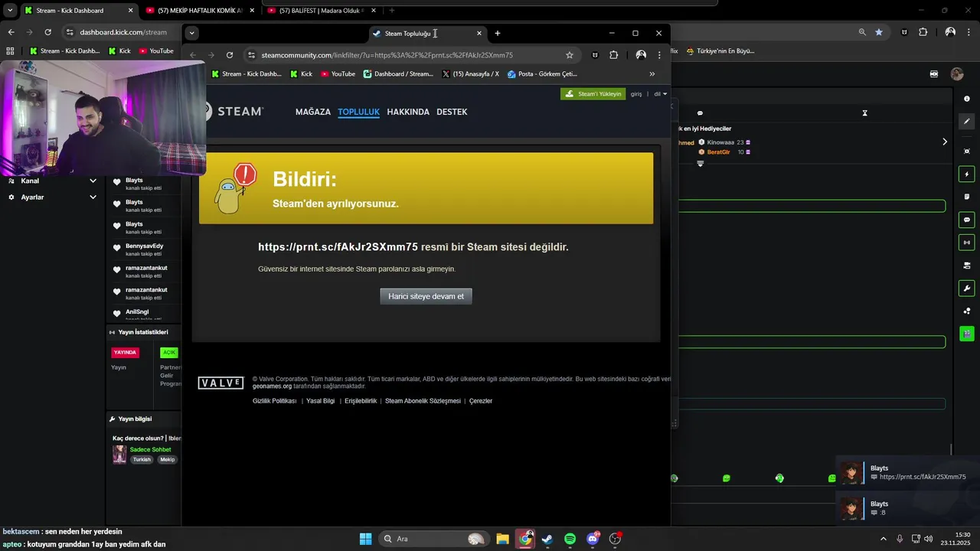This screenshot has width=980, height=551.
Task: Open extensions puzzle icon in Steam window
Action: [x=614, y=55]
